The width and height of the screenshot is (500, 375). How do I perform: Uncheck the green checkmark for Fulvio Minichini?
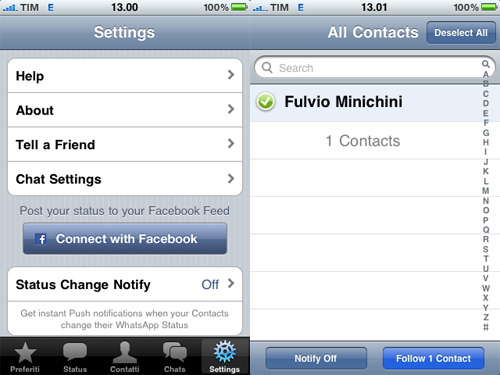point(266,102)
